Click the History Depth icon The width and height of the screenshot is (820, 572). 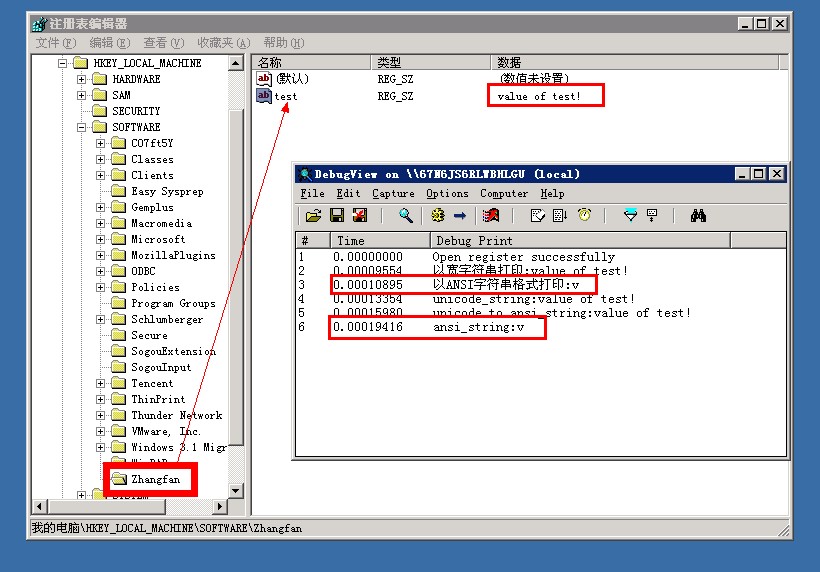(652, 215)
